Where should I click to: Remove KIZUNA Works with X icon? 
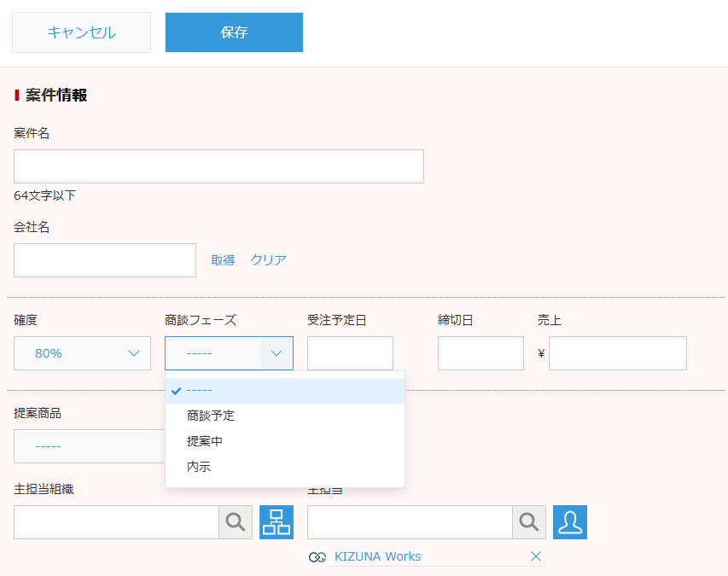click(x=536, y=556)
